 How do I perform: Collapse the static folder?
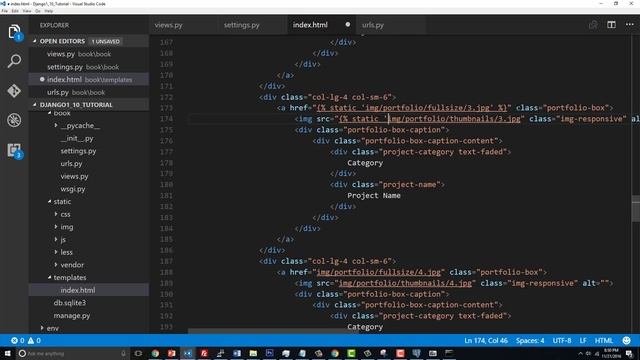click(49, 202)
